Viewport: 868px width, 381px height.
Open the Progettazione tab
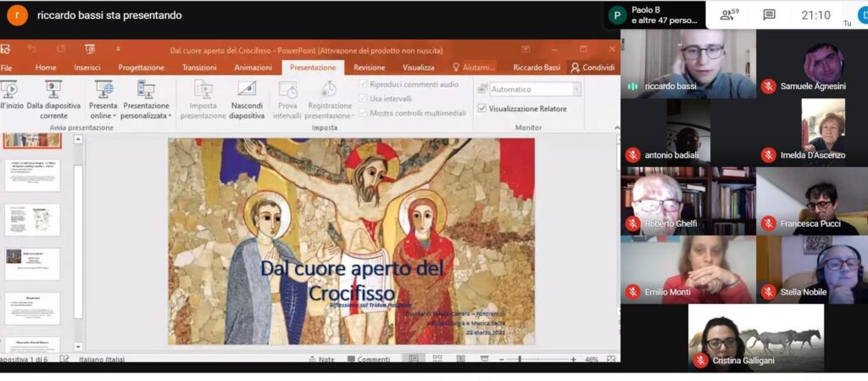pos(142,68)
